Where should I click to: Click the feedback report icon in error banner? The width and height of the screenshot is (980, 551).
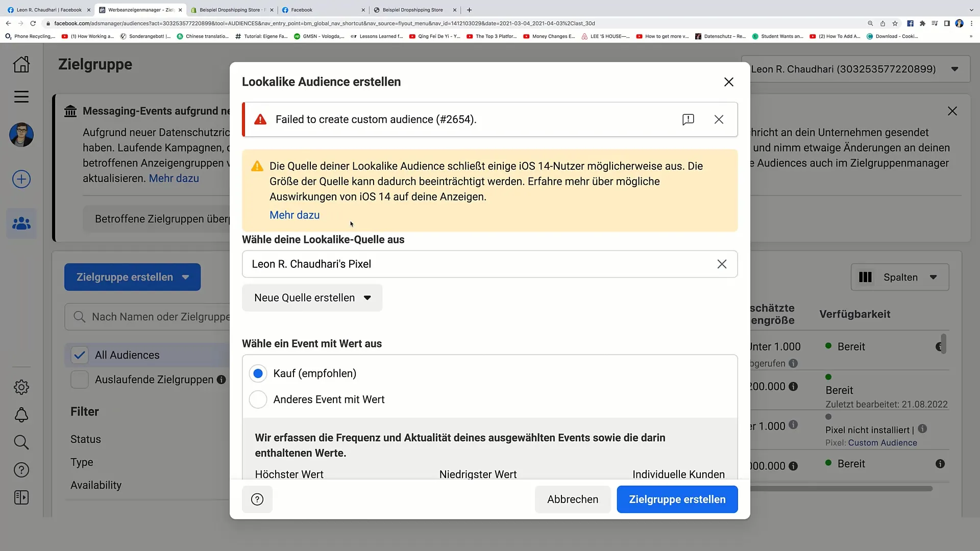688,119
